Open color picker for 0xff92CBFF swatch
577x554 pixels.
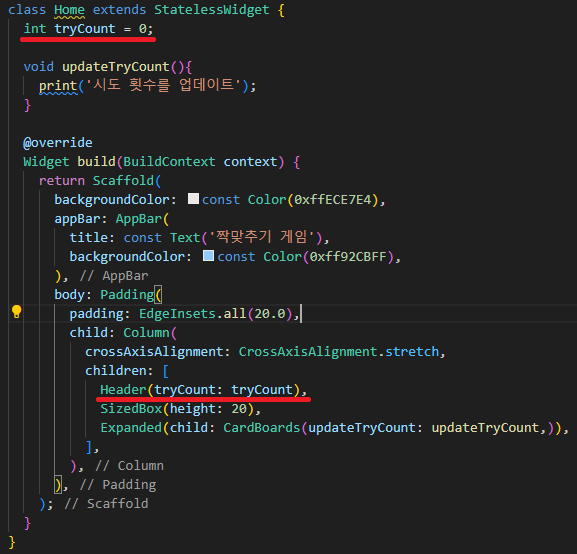(x=208, y=256)
